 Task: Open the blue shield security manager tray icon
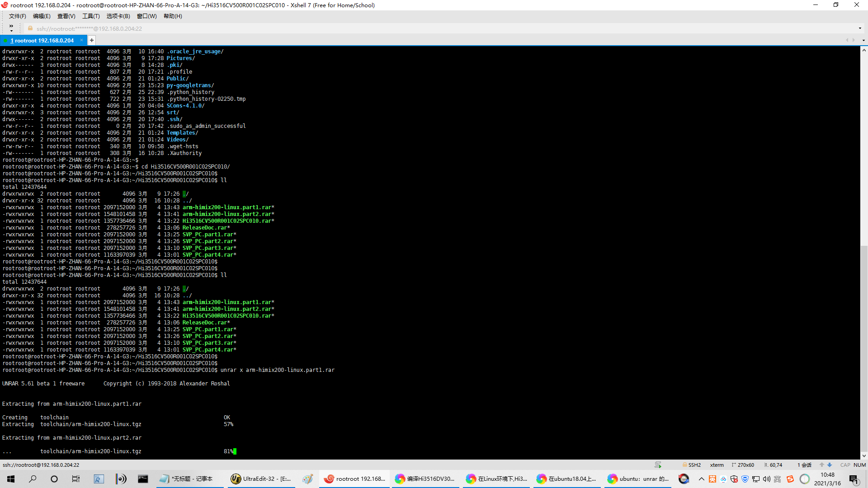(745, 479)
